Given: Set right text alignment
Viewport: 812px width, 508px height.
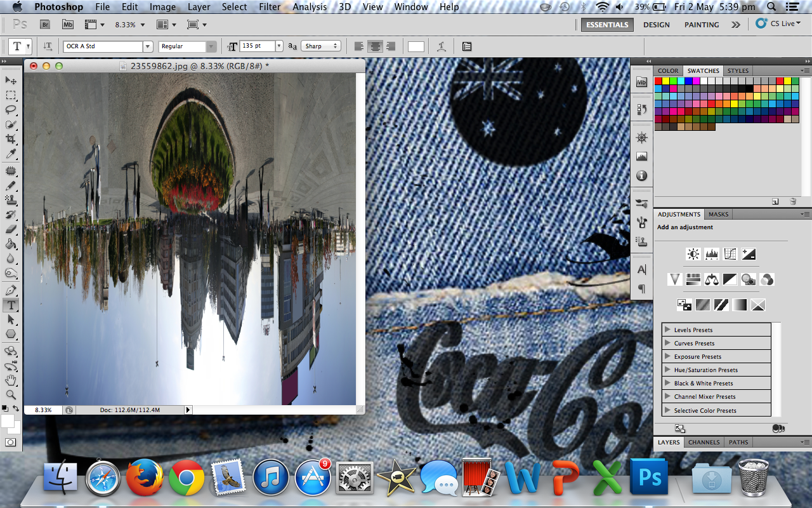Looking at the screenshot, I should pos(391,46).
